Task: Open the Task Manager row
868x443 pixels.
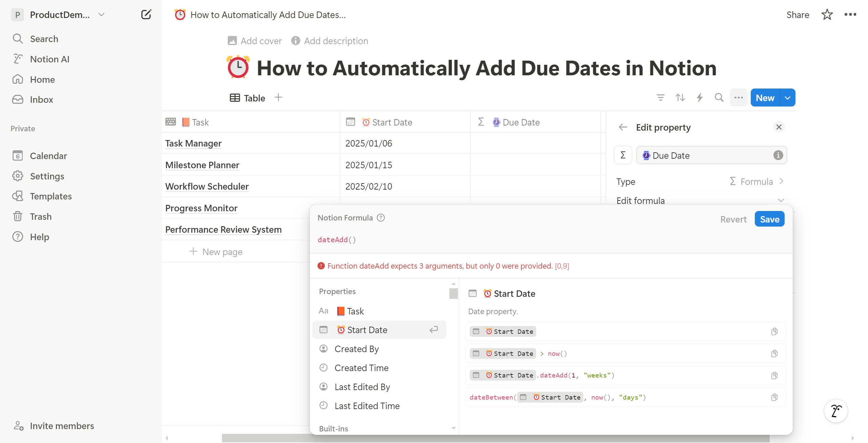Action: coord(193,143)
